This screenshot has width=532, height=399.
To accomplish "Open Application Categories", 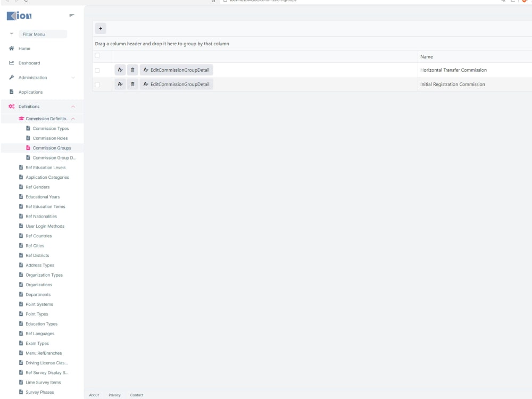I will (47, 178).
